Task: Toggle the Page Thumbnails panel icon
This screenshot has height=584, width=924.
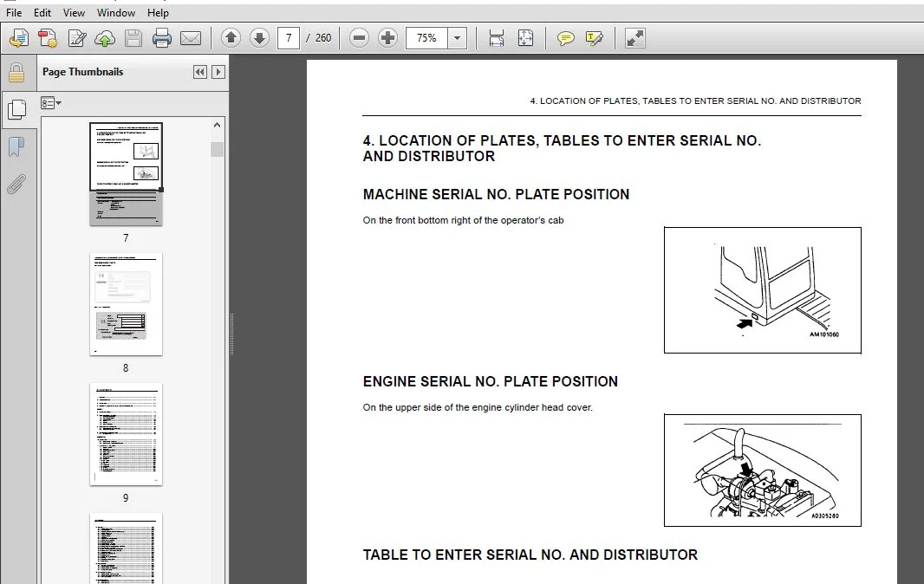Action: [17, 110]
